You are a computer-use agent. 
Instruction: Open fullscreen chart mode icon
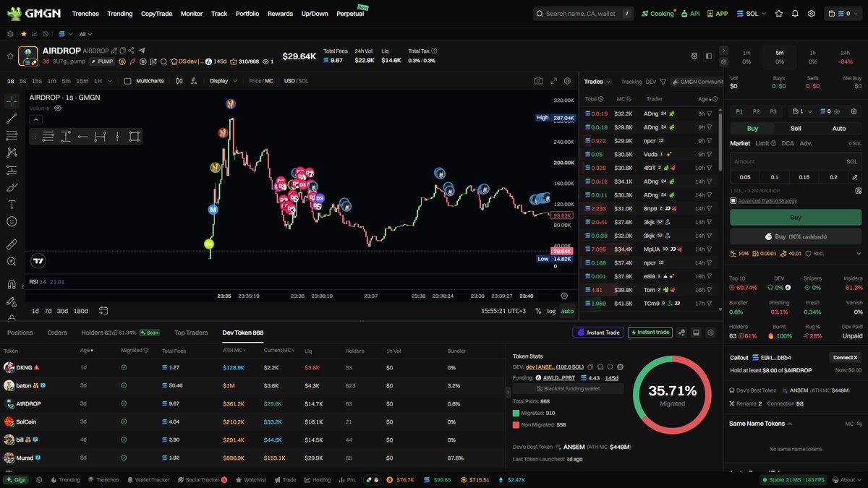click(x=553, y=81)
